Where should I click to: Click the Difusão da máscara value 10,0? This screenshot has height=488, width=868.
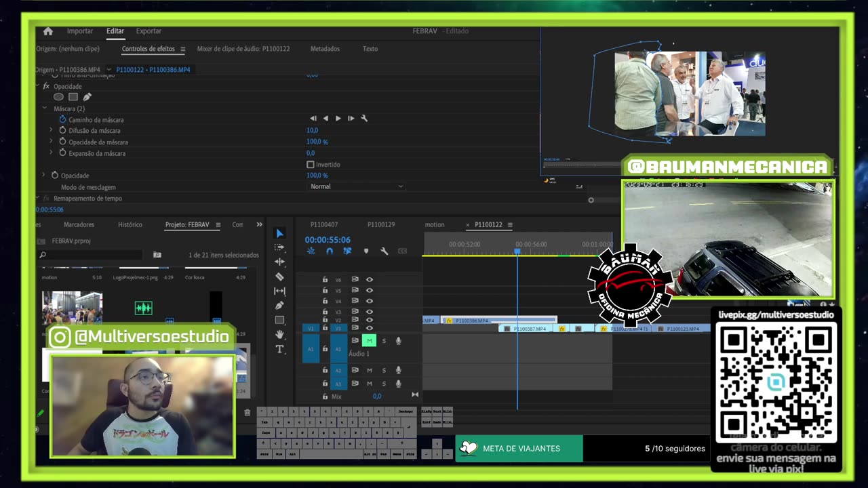coord(312,130)
